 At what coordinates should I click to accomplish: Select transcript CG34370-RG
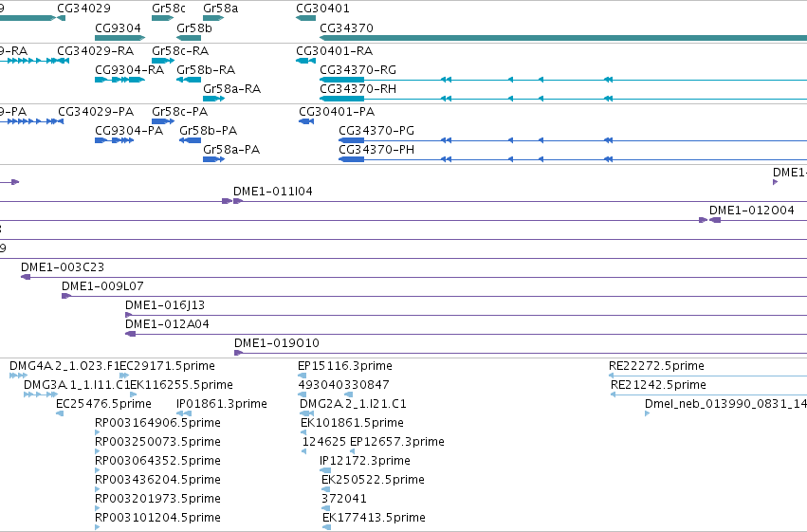(x=358, y=70)
